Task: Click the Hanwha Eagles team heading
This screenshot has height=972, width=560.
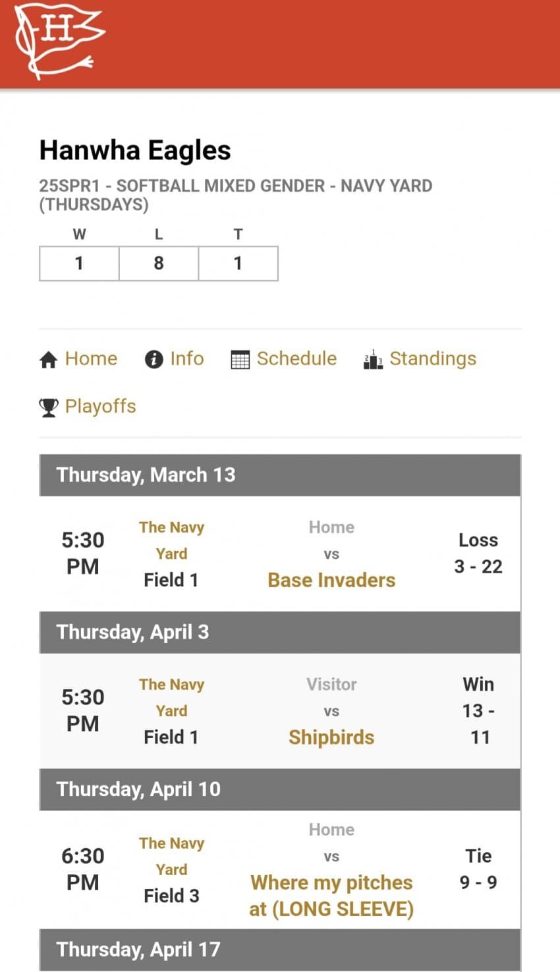Action: click(x=135, y=150)
